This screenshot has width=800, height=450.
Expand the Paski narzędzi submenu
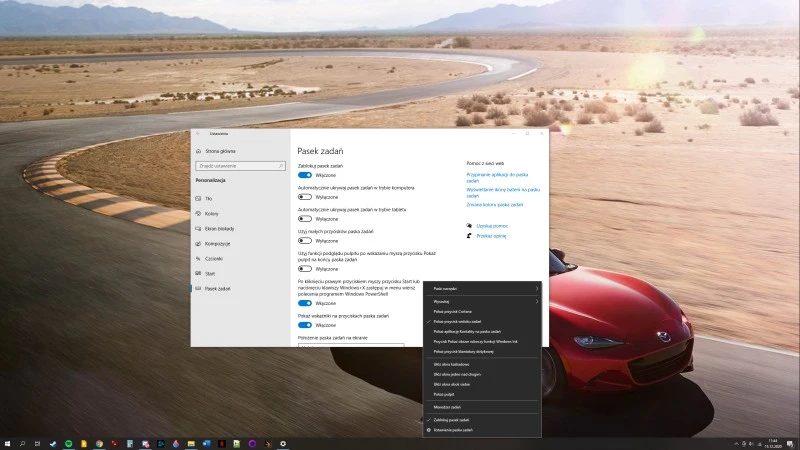(482, 289)
